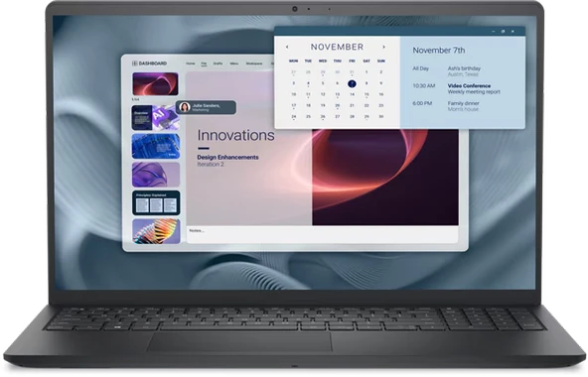
Task: Select November 5 in calendar
Action: click(323, 83)
